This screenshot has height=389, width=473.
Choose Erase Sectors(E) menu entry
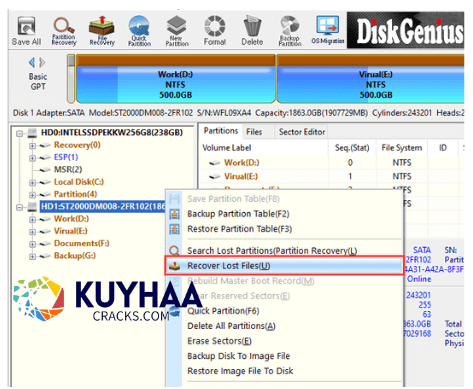coord(219,341)
